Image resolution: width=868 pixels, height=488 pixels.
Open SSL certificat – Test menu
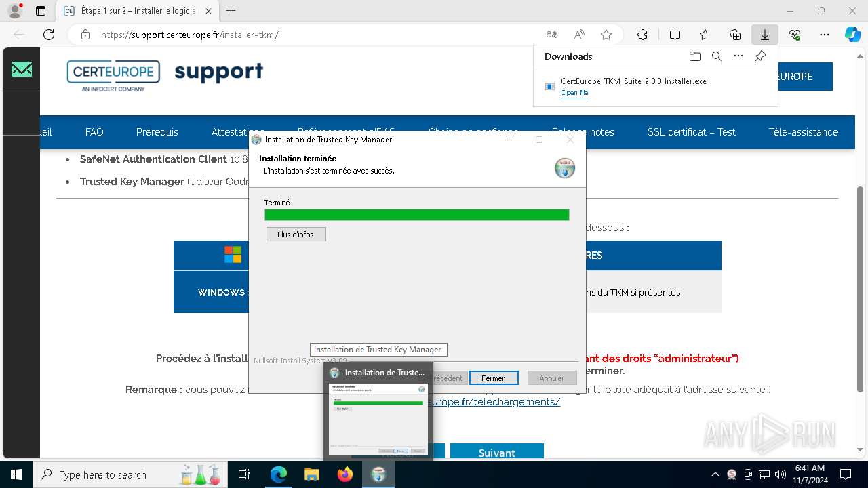(691, 132)
